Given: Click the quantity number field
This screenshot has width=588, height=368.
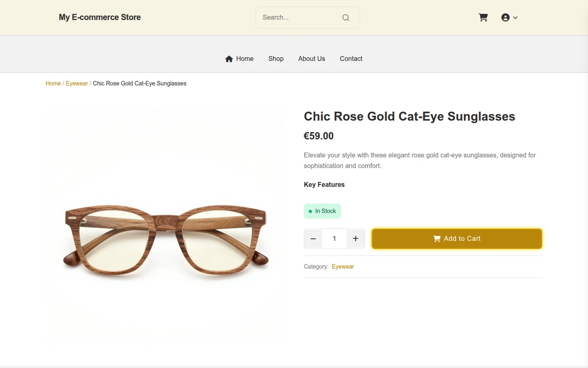Looking at the screenshot, I should pyautogui.click(x=334, y=239).
